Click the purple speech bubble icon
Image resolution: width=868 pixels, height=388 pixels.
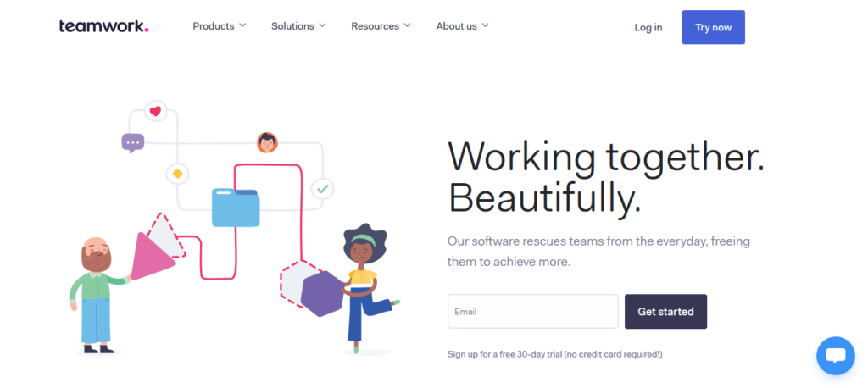pos(133,143)
